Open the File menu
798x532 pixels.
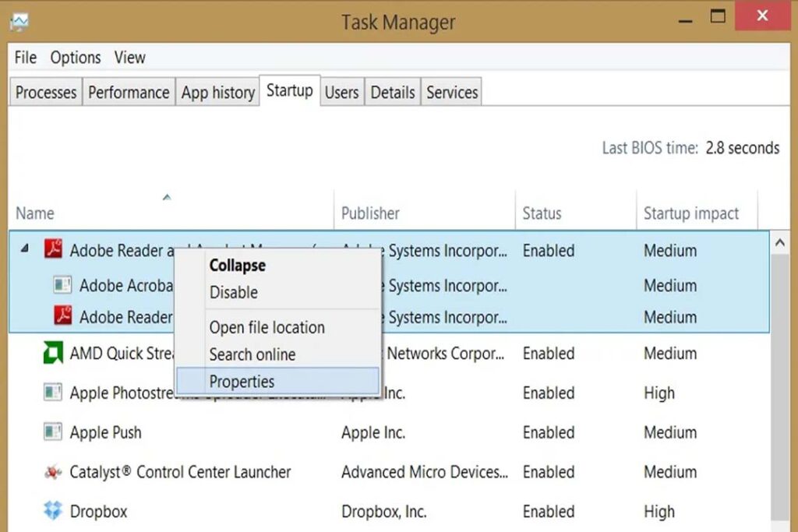click(x=26, y=58)
